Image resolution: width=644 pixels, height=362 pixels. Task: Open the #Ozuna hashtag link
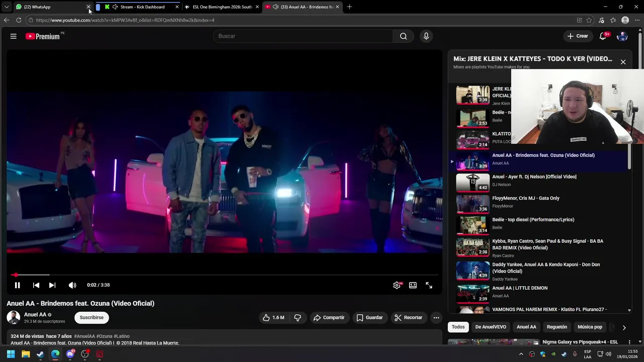[104, 336]
